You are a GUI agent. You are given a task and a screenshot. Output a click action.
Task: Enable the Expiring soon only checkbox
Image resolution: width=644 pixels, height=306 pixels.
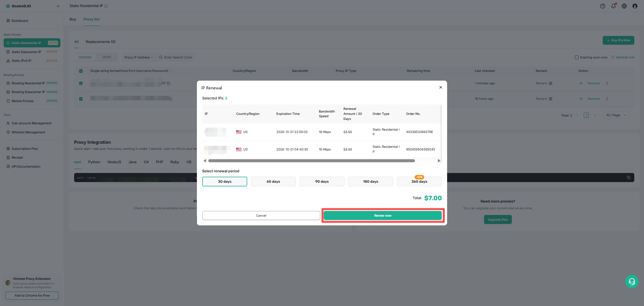click(x=577, y=57)
